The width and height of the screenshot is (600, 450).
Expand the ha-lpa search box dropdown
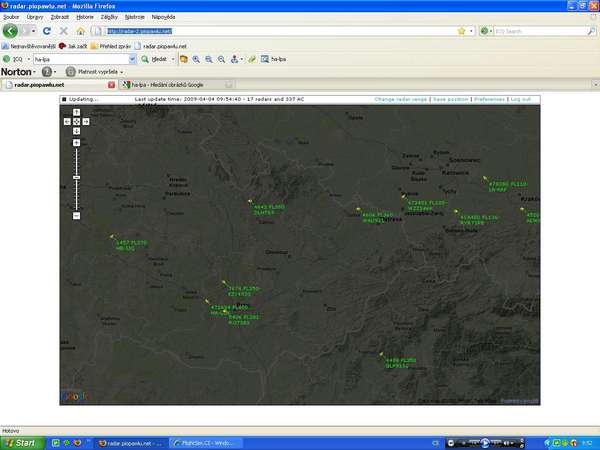click(x=132, y=59)
